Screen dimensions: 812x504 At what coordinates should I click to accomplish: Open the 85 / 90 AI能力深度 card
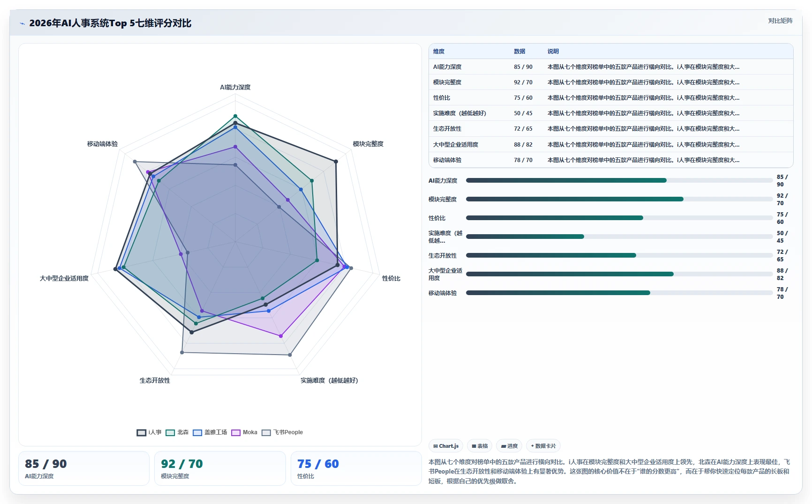[x=84, y=468]
